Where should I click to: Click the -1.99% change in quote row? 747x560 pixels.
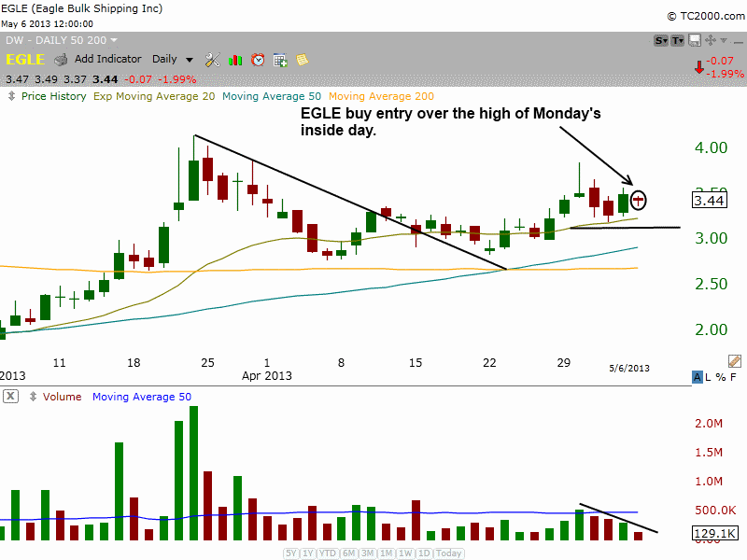point(176,79)
